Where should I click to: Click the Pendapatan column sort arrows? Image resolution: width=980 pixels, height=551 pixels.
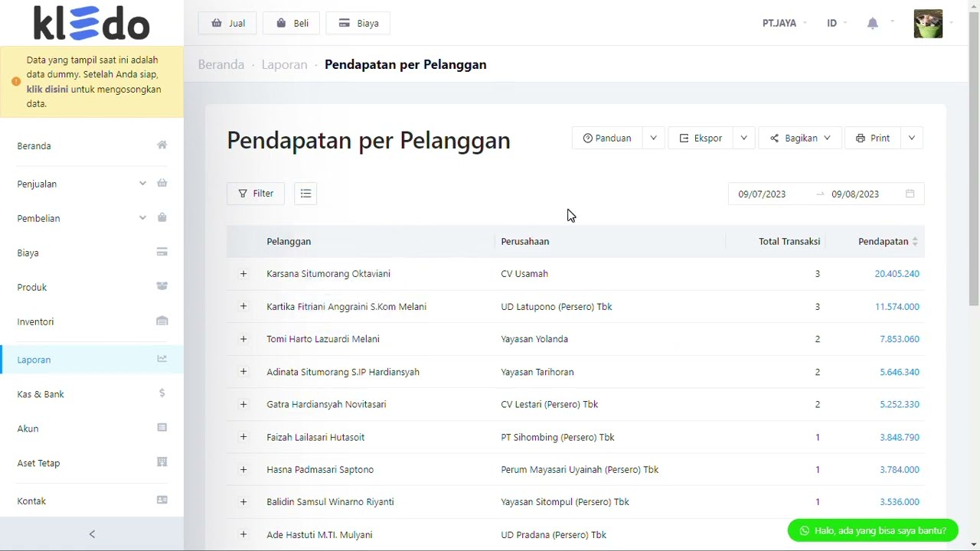(915, 242)
